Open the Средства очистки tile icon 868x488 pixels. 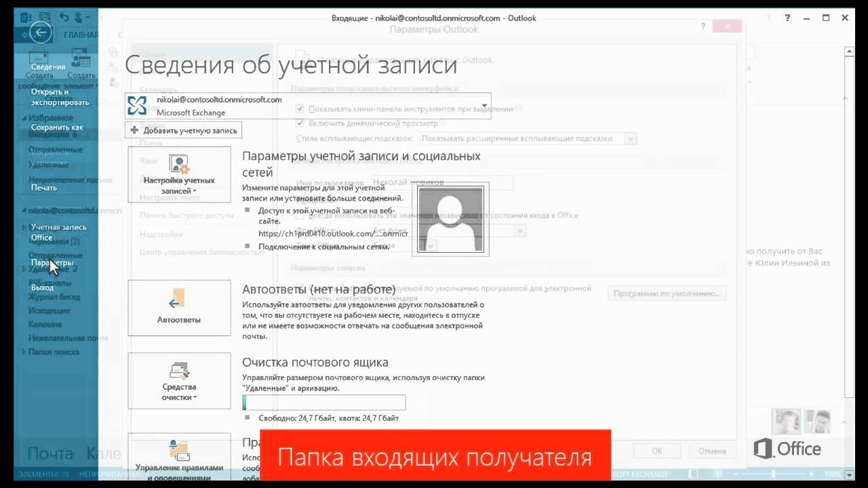tap(179, 371)
